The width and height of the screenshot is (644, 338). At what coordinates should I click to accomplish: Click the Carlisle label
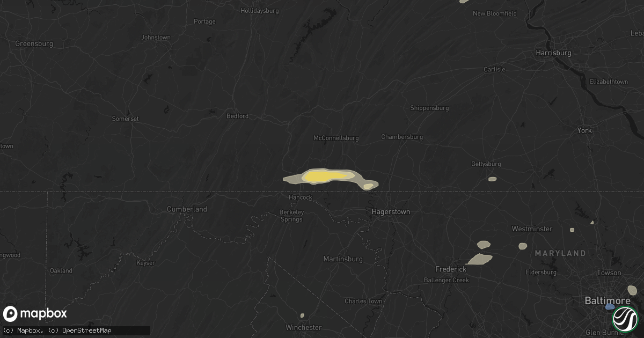494,69
